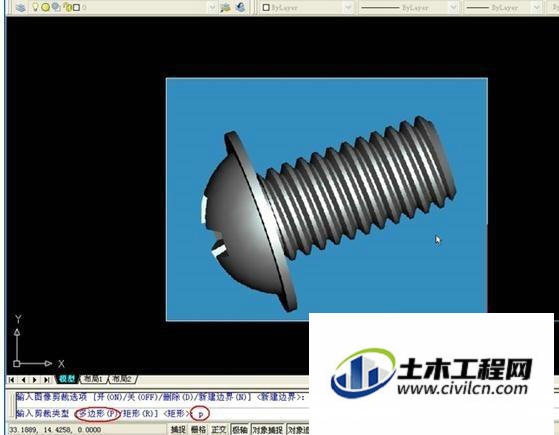
Task: Open the Layer Properties Manager icon
Action: click(21, 7)
